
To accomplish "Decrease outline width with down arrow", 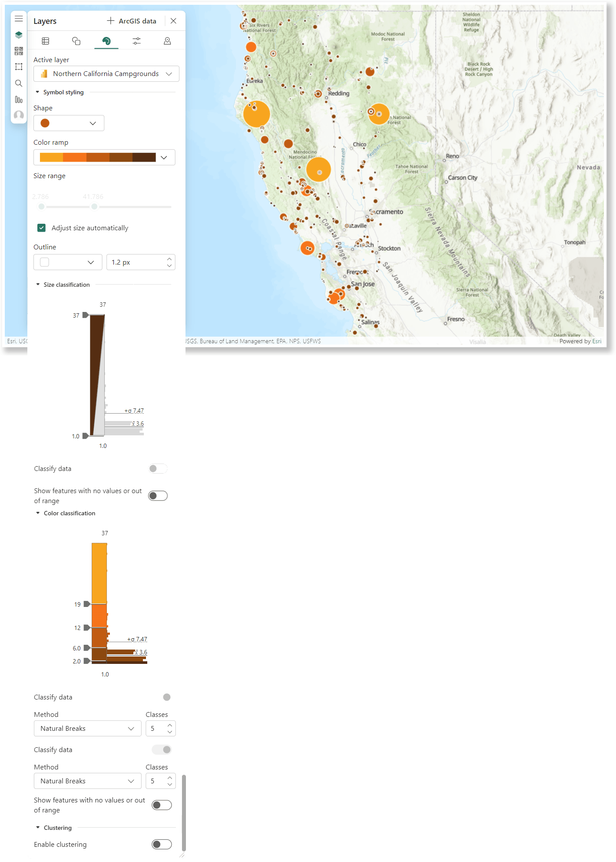I will click(169, 265).
